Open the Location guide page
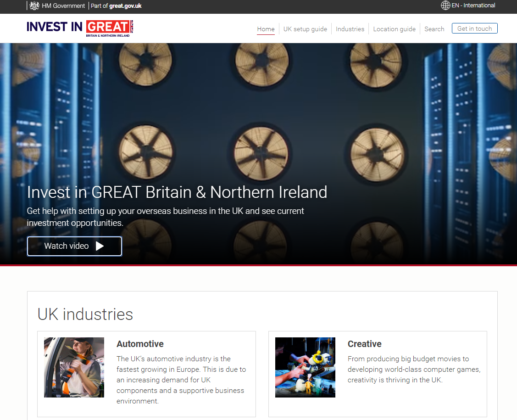517x420 pixels. click(x=394, y=29)
